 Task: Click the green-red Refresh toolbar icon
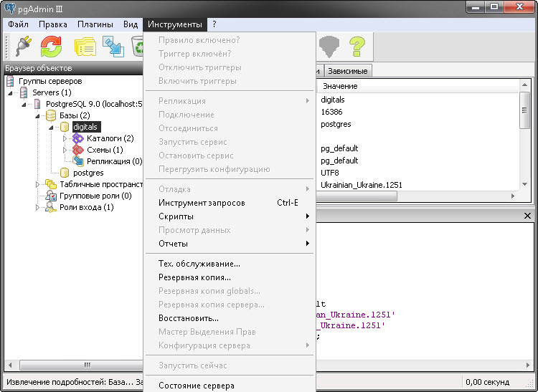51,47
